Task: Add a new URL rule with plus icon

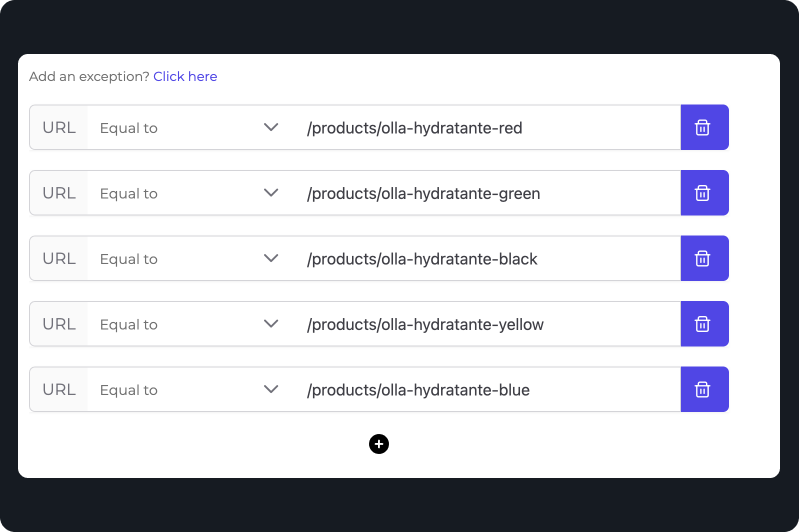Action: pos(379,444)
